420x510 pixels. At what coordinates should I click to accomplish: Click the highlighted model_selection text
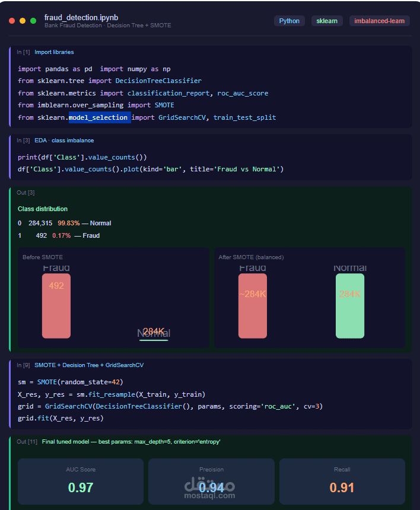pyautogui.click(x=100, y=117)
